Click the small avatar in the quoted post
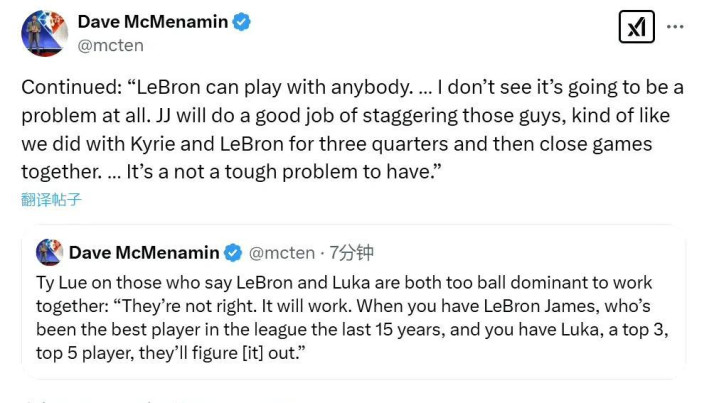This screenshot has width=719, height=403. coord(49,252)
